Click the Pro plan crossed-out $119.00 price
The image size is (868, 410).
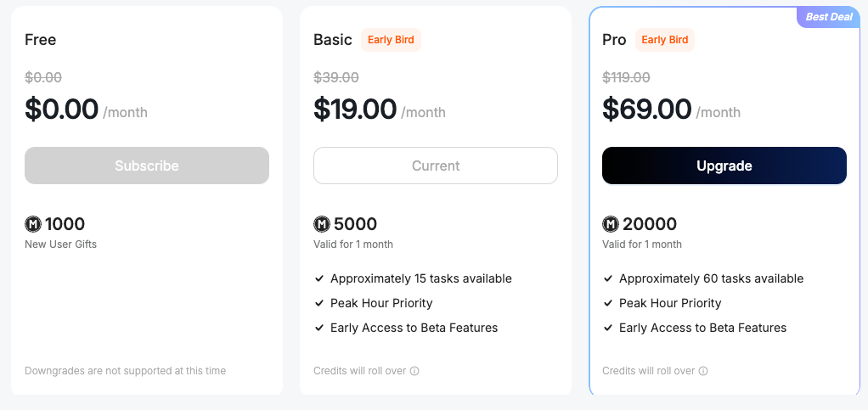pyautogui.click(x=626, y=77)
